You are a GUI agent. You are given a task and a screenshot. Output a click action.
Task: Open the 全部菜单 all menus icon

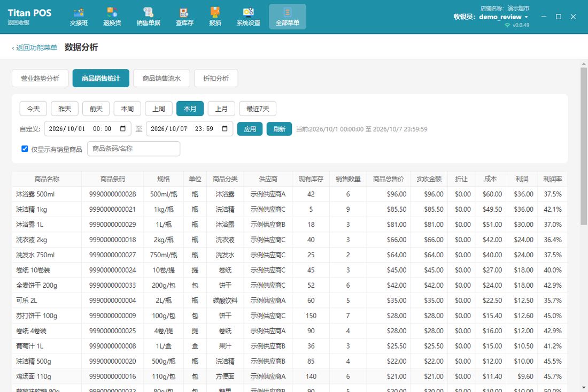[287, 17]
